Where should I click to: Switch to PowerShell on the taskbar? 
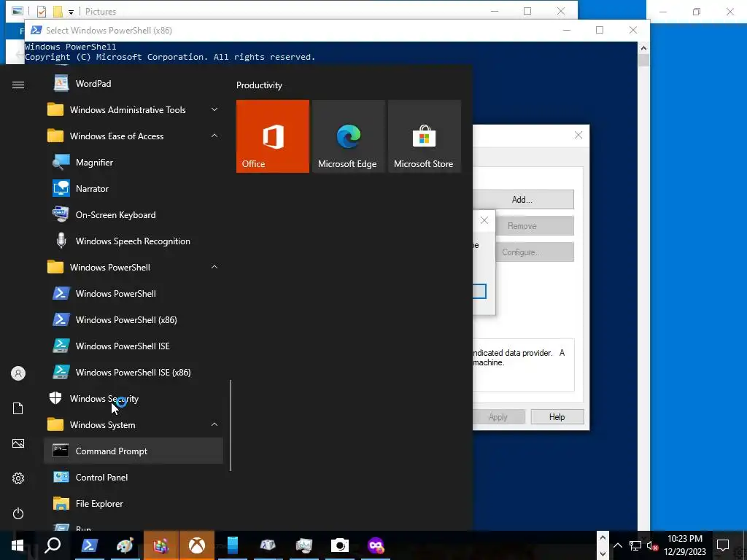pos(89,545)
